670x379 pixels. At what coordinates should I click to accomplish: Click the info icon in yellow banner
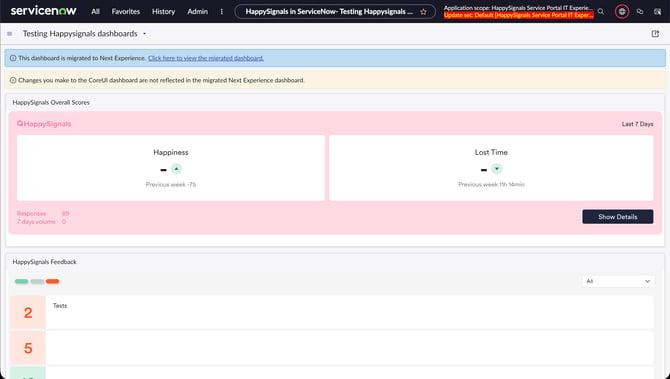[13, 80]
